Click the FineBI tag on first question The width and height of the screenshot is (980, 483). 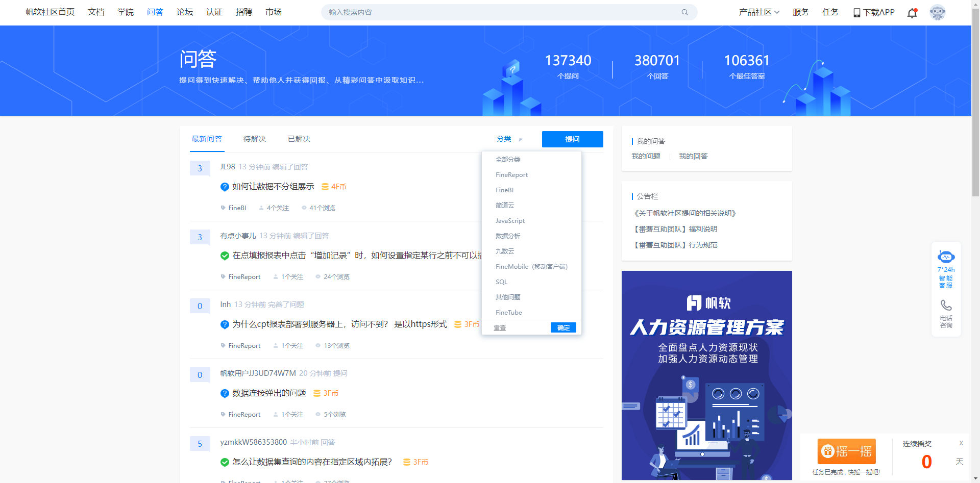237,208
